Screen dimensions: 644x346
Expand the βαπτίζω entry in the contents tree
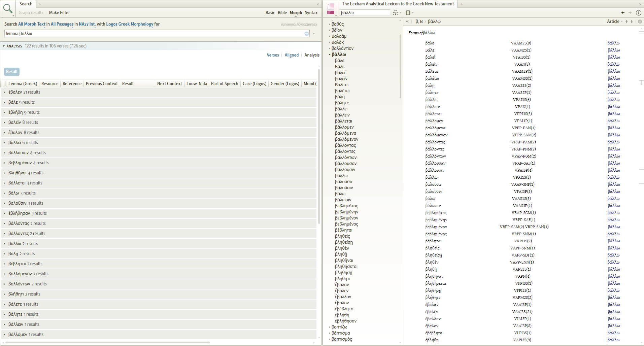(330, 327)
